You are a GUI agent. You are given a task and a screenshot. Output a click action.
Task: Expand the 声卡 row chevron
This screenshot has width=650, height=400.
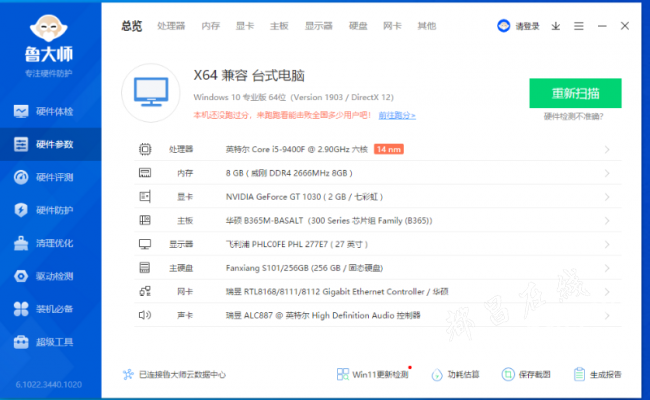[607, 315]
